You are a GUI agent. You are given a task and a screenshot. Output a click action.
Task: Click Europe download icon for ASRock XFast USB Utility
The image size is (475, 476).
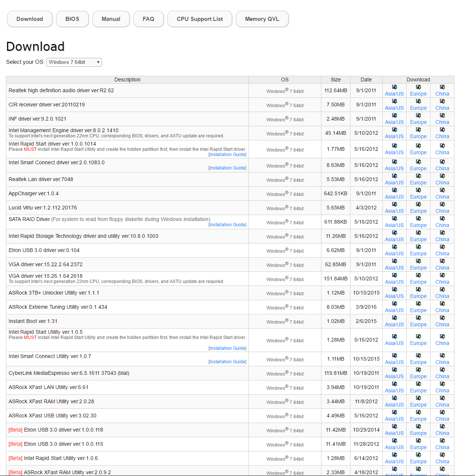[x=418, y=412]
